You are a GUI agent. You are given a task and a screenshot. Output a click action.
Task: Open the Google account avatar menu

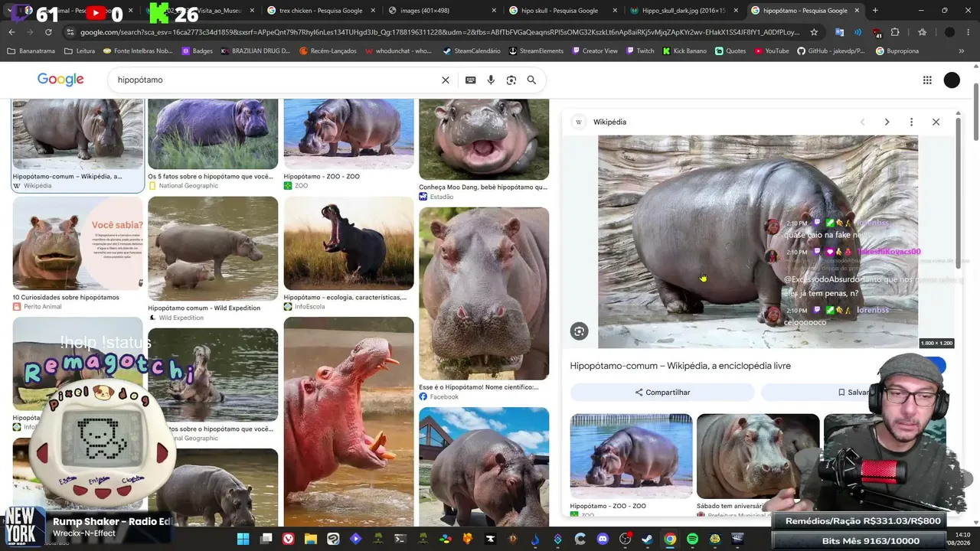coord(952,80)
